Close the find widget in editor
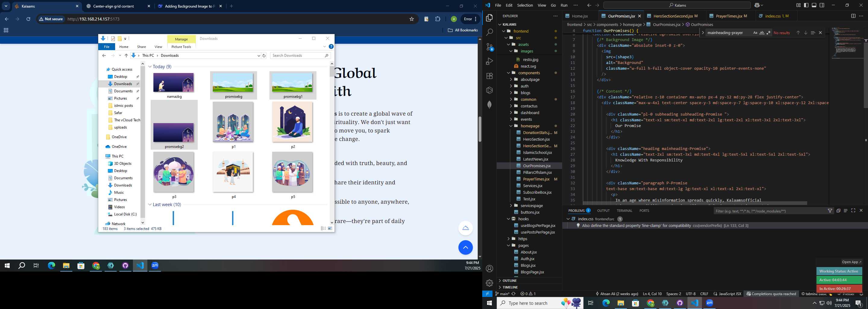 [x=820, y=33]
